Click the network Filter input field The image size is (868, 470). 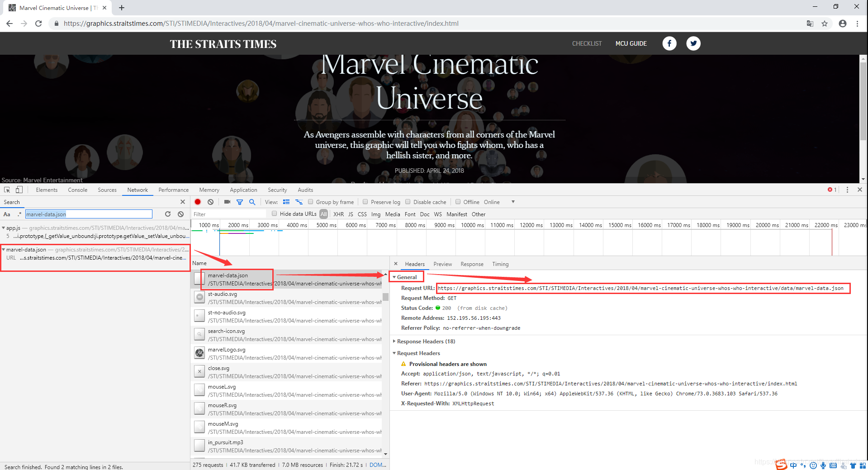point(229,214)
